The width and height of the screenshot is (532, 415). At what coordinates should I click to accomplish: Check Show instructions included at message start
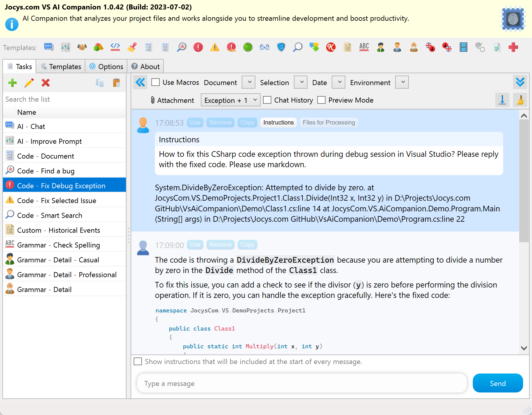(138, 361)
